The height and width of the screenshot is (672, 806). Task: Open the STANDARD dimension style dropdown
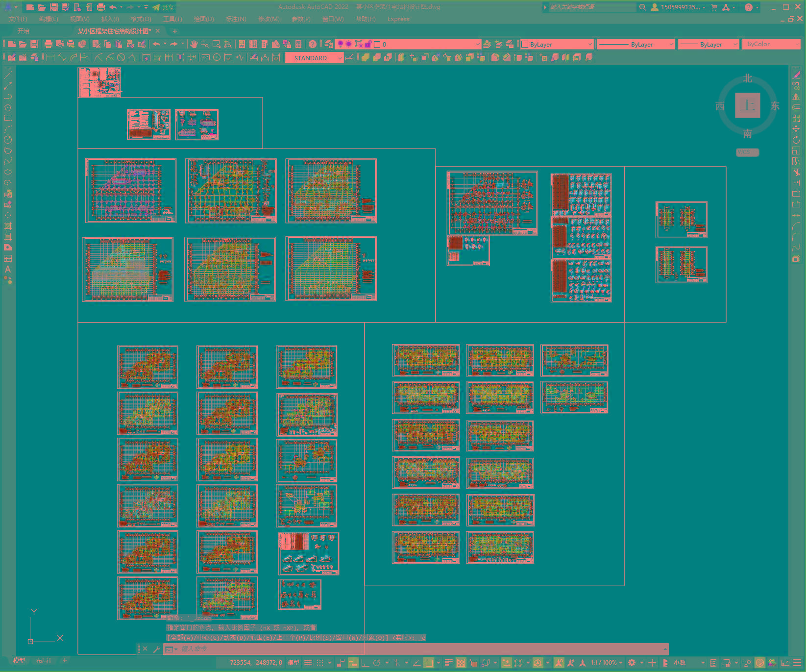(314, 58)
